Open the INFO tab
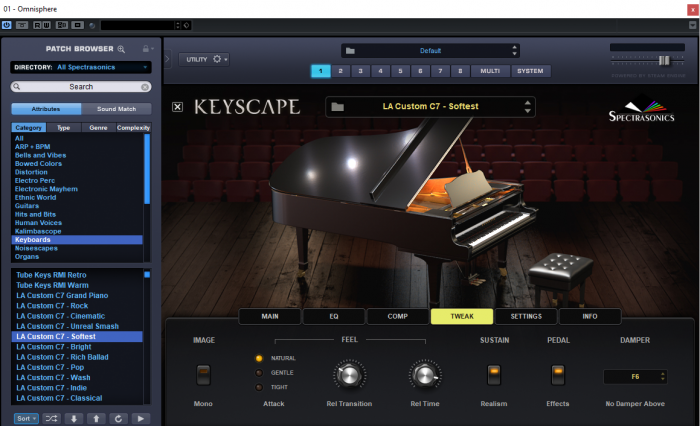 tap(590, 316)
